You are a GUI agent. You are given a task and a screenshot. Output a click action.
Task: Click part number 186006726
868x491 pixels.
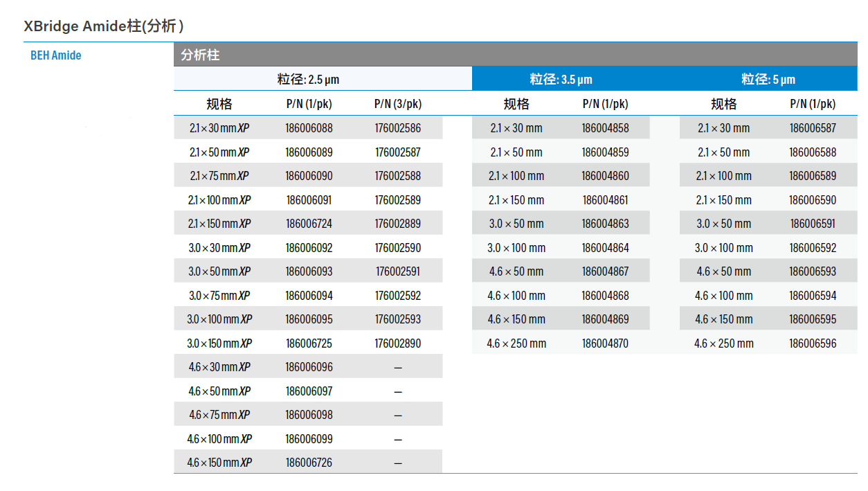click(309, 463)
